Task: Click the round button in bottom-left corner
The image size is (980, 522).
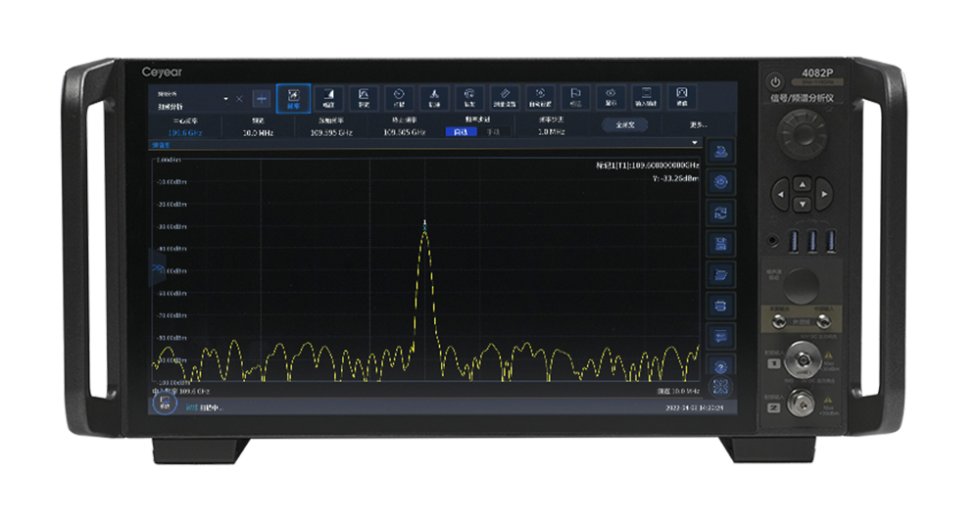Action: [165, 405]
